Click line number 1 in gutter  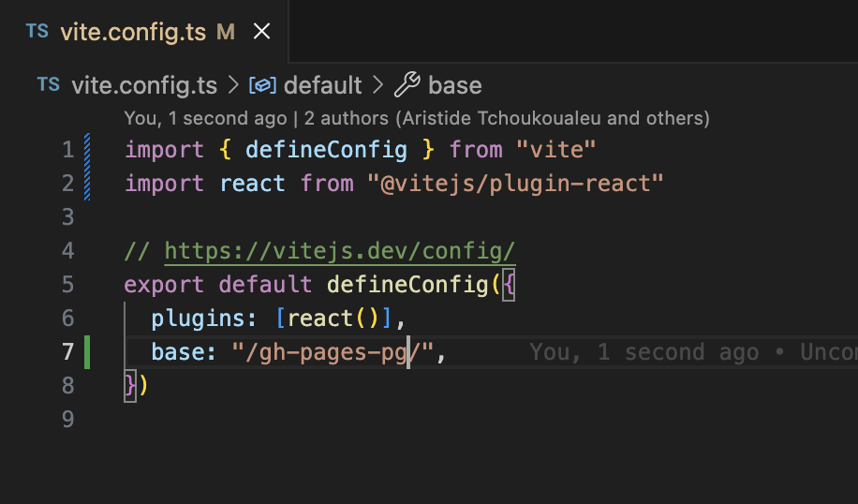coord(67,150)
